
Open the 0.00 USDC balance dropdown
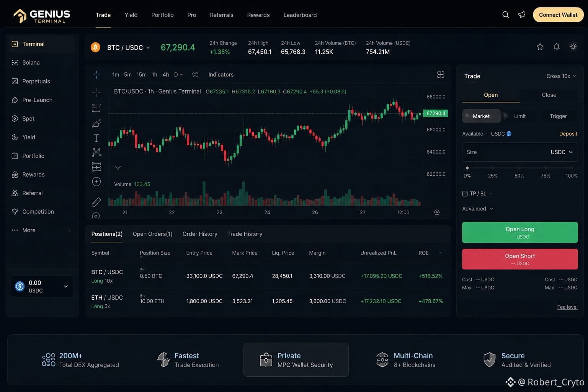42,286
